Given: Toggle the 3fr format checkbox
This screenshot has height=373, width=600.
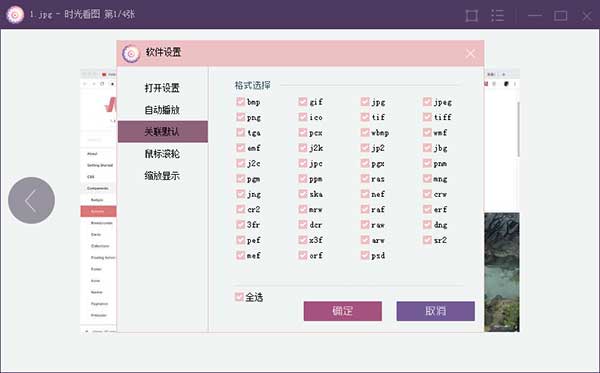Looking at the screenshot, I should pyautogui.click(x=241, y=225).
